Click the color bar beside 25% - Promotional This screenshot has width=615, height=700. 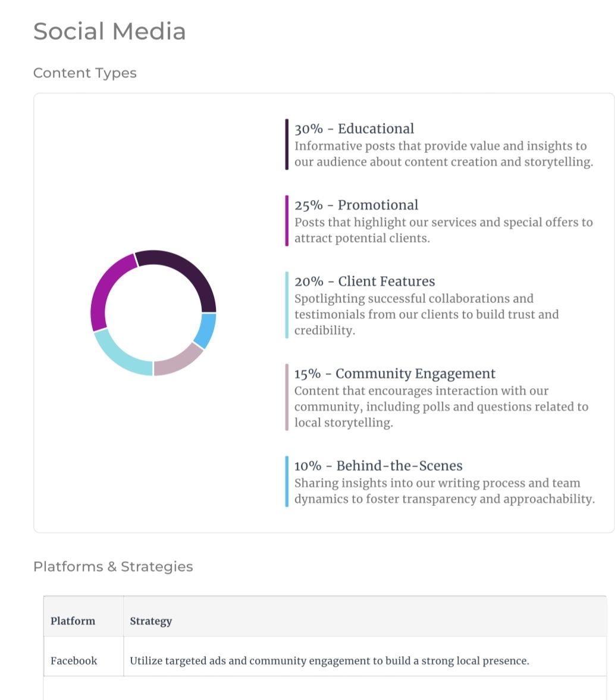point(287,221)
